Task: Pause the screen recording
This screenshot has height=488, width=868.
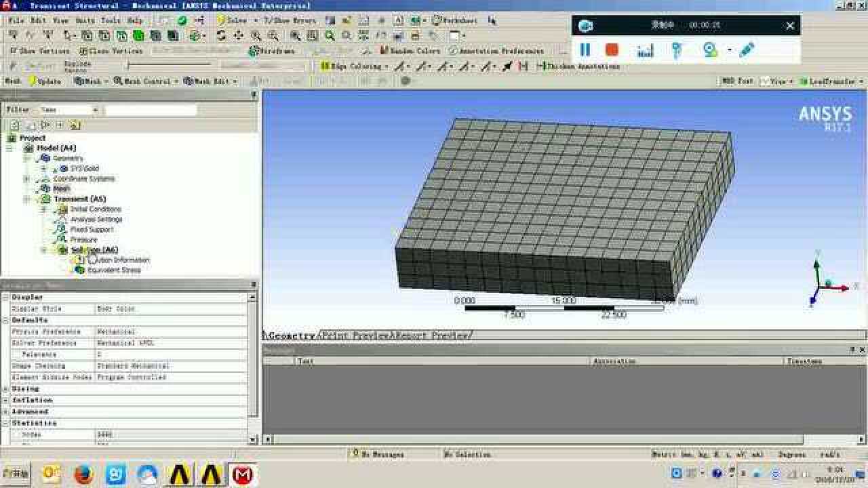Action: point(585,50)
